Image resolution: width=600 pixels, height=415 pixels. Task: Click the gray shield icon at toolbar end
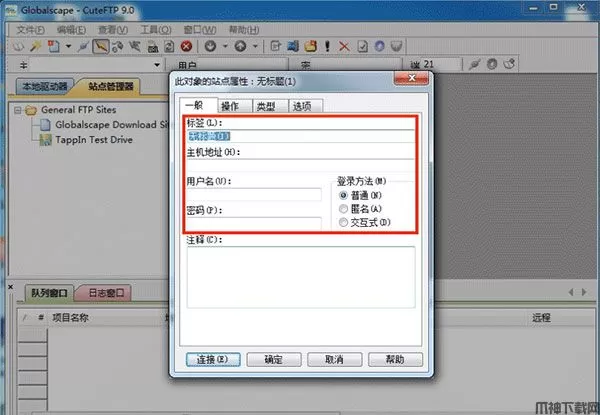[396, 47]
